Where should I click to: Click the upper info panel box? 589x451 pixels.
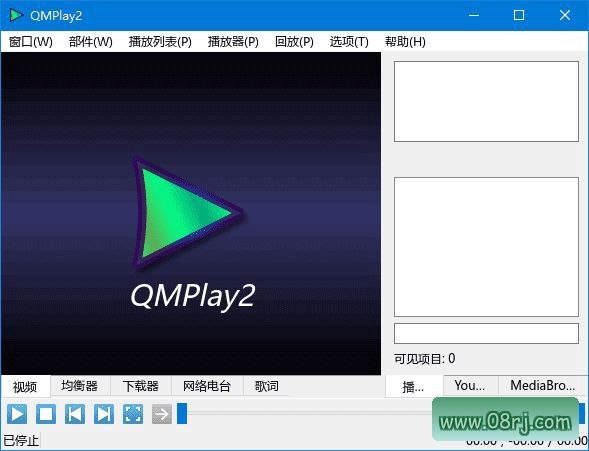point(486,101)
